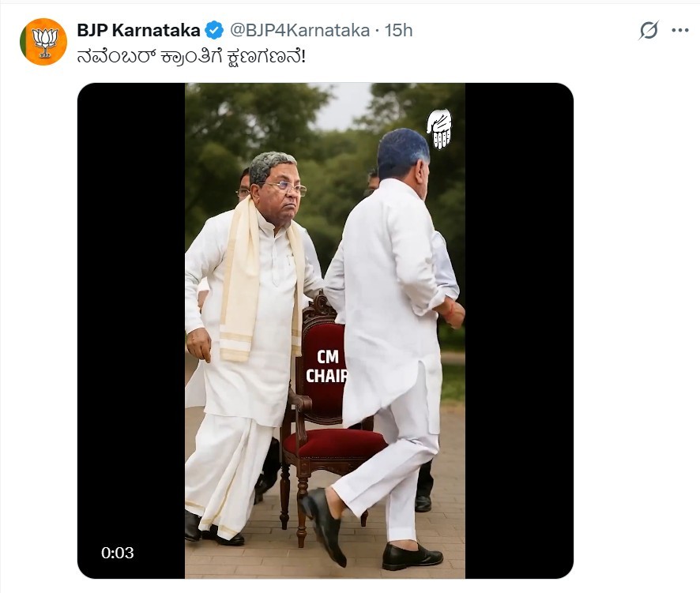Open the @BJP4Karnataka handle link
The width and height of the screenshot is (700, 593).
tap(299, 31)
